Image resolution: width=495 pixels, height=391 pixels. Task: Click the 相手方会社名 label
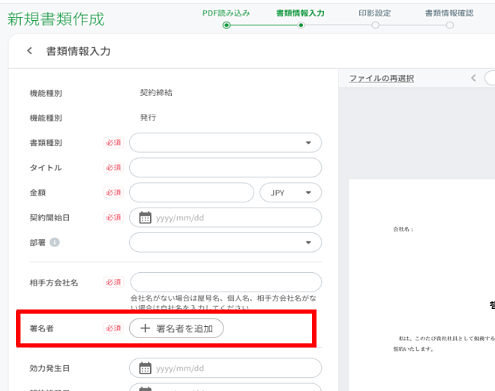tap(54, 283)
